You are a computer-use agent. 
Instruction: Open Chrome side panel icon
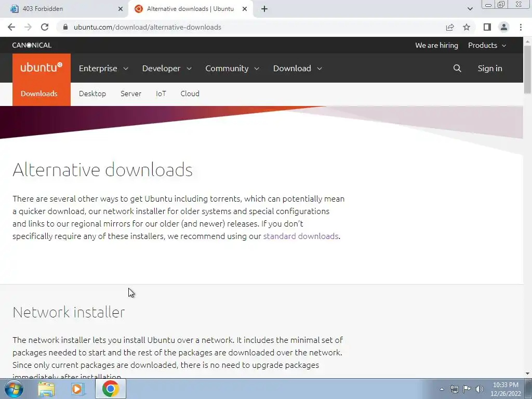pyautogui.click(x=487, y=27)
